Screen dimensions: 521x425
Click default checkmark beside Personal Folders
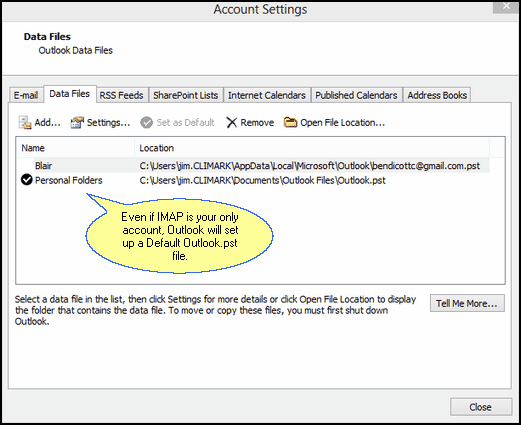click(x=26, y=180)
